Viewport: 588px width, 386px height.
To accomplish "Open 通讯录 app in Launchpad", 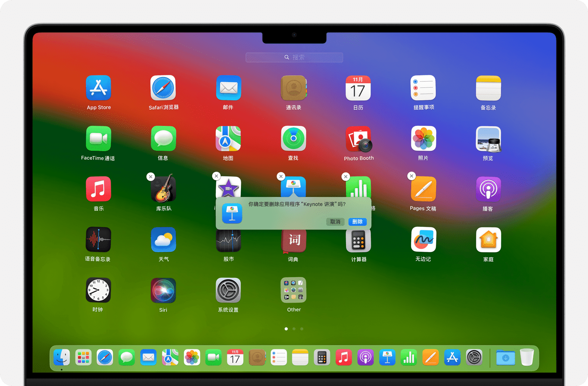I will (294, 88).
